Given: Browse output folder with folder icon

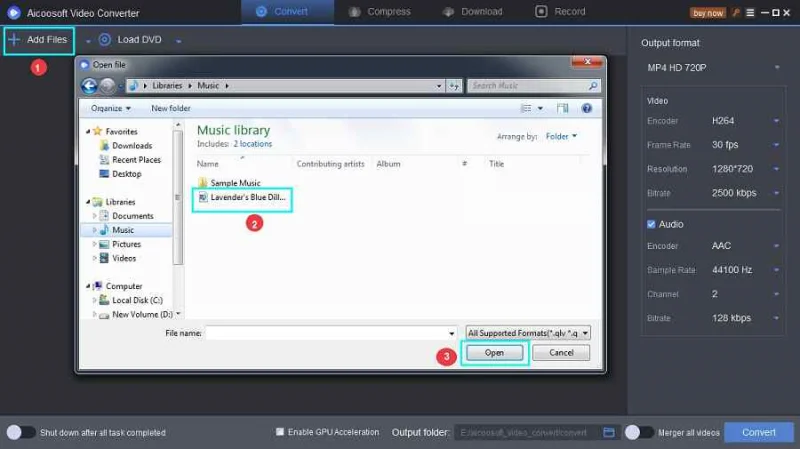Looking at the screenshot, I should (608, 432).
